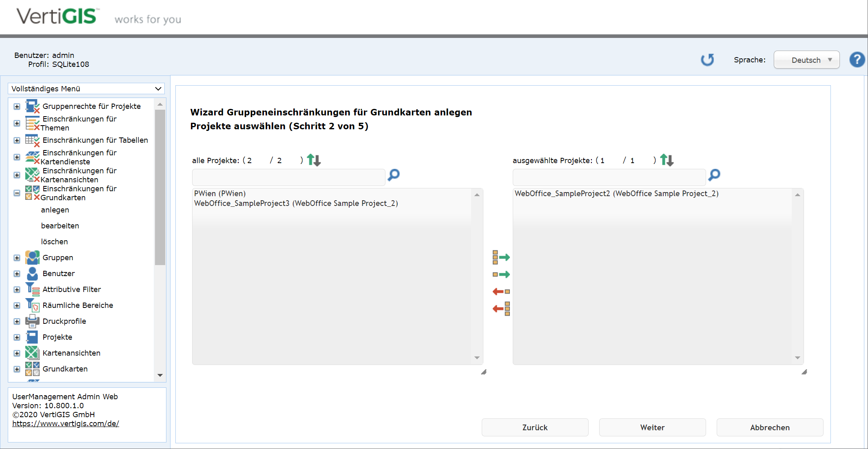Click the sort arrows next to alle Projekte

pyautogui.click(x=314, y=160)
